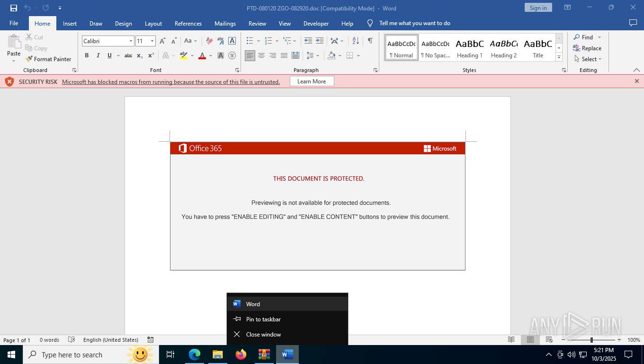Image resolution: width=644 pixels, height=364 pixels.
Task: Toggle Italic formatting
Action: [x=98, y=55]
